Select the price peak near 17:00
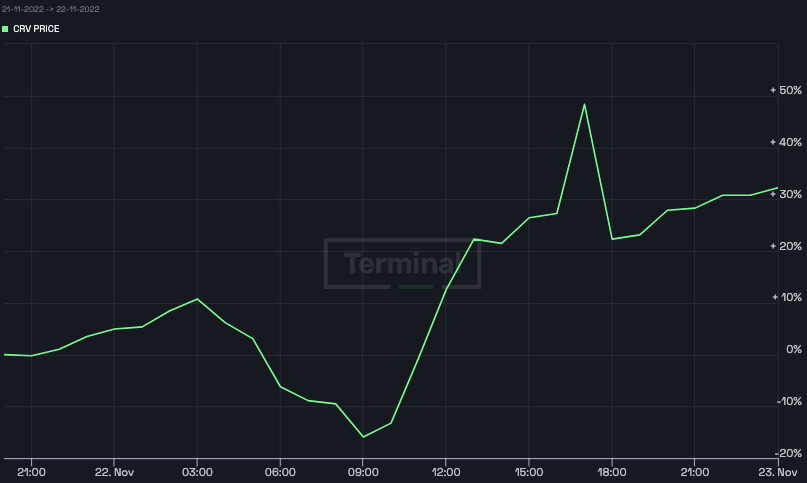 pos(584,105)
